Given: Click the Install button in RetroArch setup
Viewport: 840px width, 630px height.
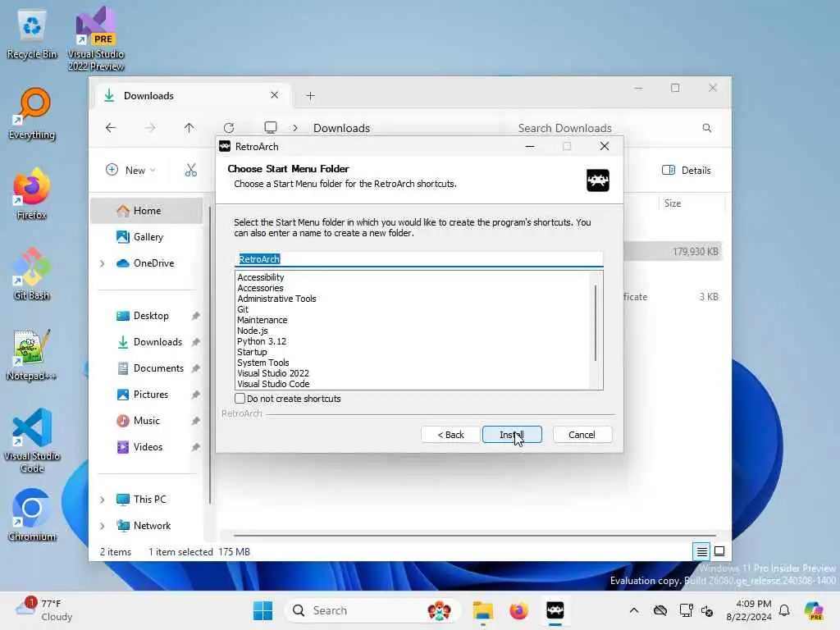Looking at the screenshot, I should pyautogui.click(x=512, y=435).
